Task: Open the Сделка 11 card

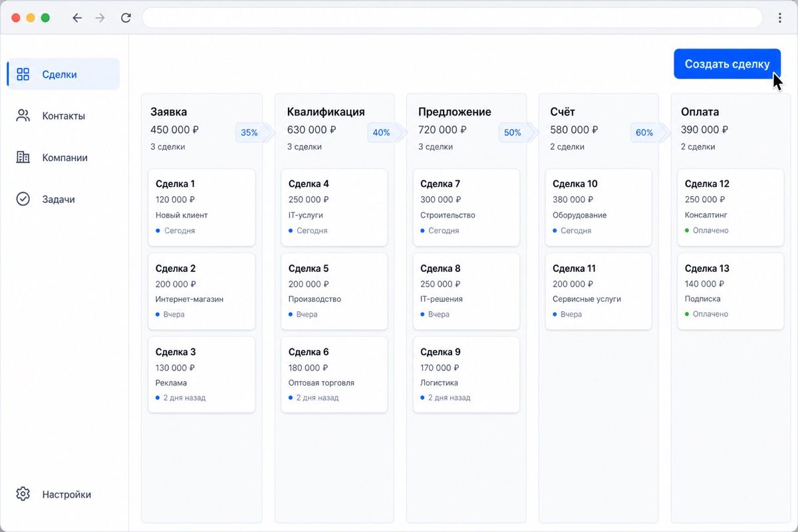Action: 598,291
